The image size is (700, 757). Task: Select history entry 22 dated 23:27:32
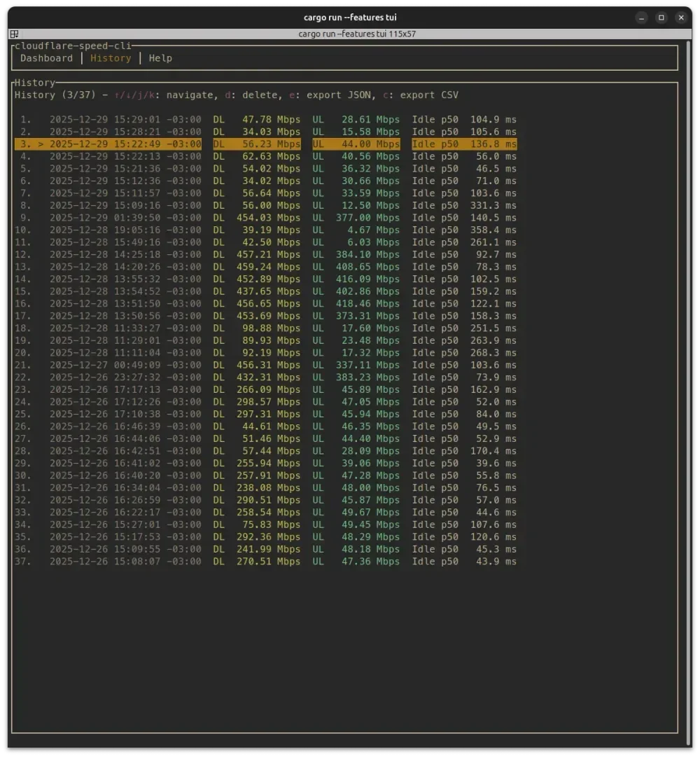click(x=266, y=377)
